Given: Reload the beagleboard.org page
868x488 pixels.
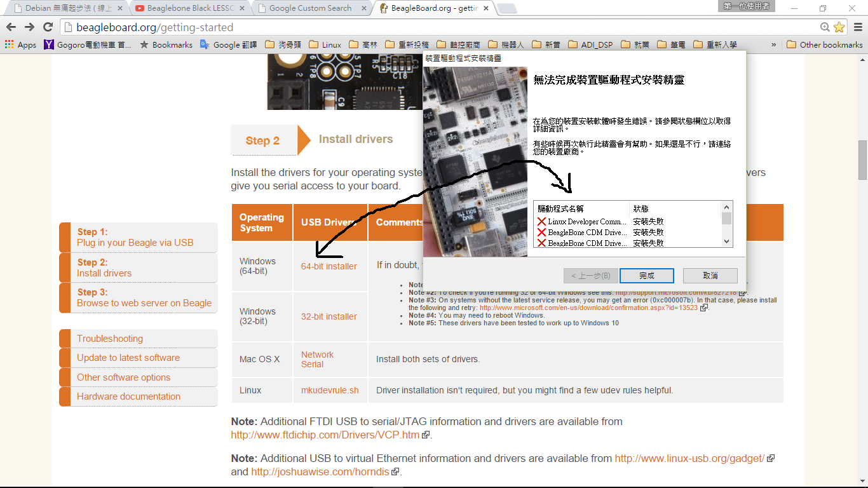Looking at the screenshot, I should coord(48,27).
